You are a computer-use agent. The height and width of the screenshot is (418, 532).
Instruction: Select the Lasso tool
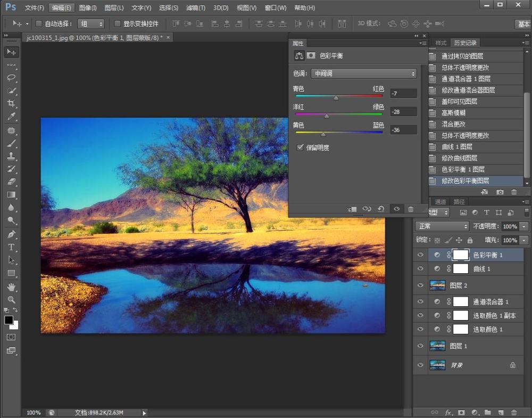(11, 77)
